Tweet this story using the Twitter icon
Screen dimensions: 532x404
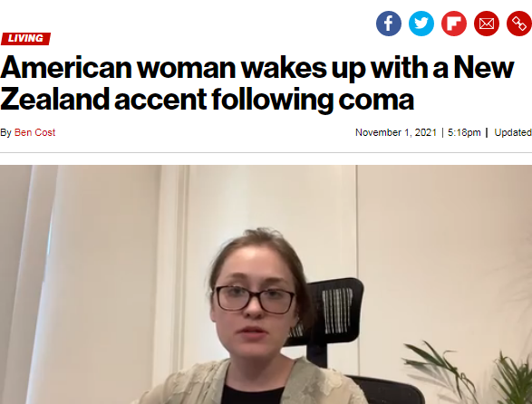pyautogui.click(x=421, y=24)
